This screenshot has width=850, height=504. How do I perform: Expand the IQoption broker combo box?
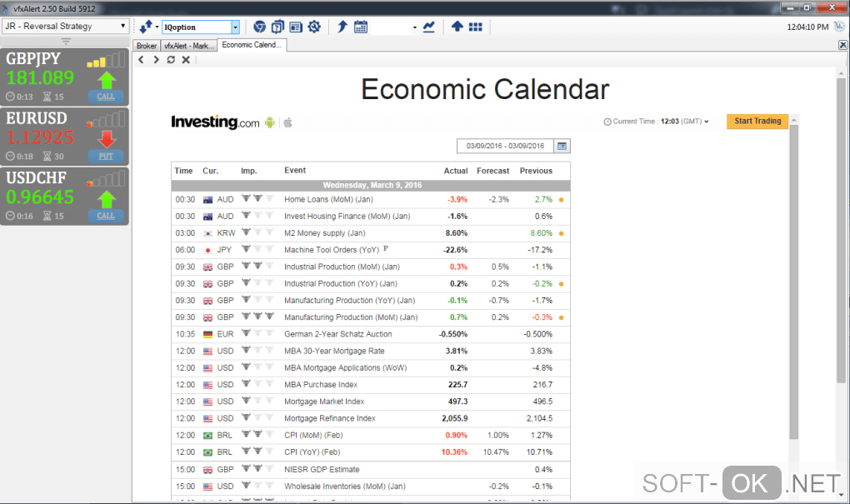[x=235, y=27]
